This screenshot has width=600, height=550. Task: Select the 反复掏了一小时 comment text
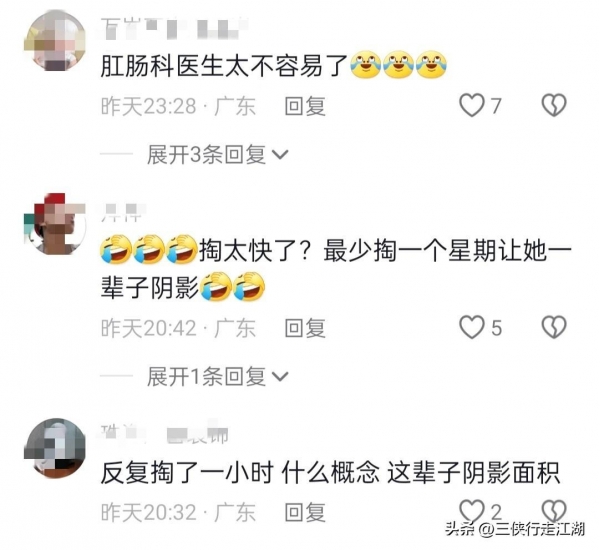(330, 473)
